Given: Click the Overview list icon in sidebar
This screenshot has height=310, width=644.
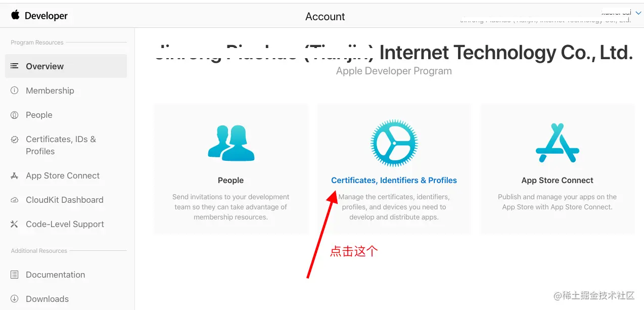Looking at the screenshot, I should click(x=15, y=66).
